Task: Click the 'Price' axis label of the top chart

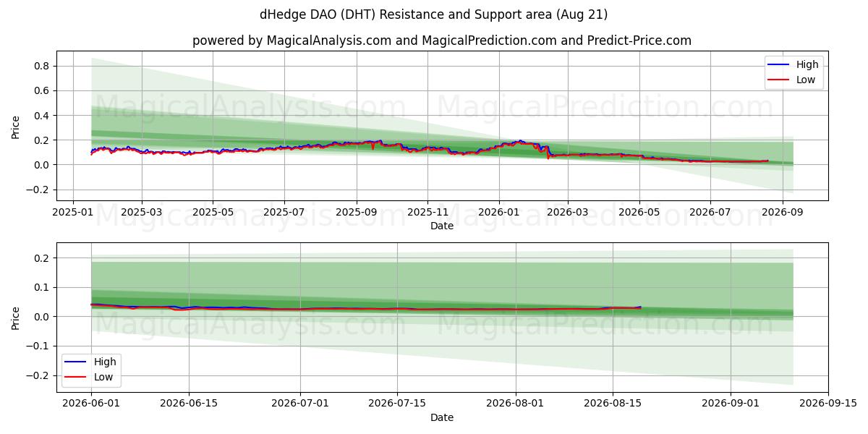Action: click(x=16, y=126)
